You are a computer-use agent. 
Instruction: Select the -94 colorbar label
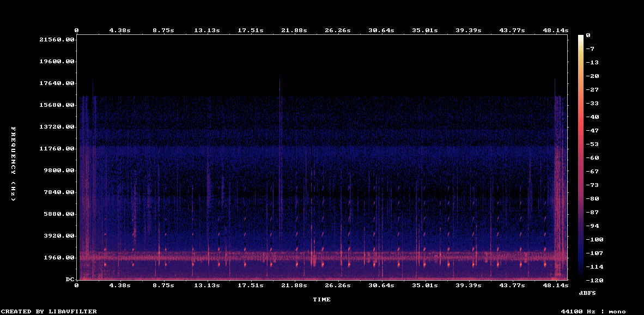[x=592, y=226]
